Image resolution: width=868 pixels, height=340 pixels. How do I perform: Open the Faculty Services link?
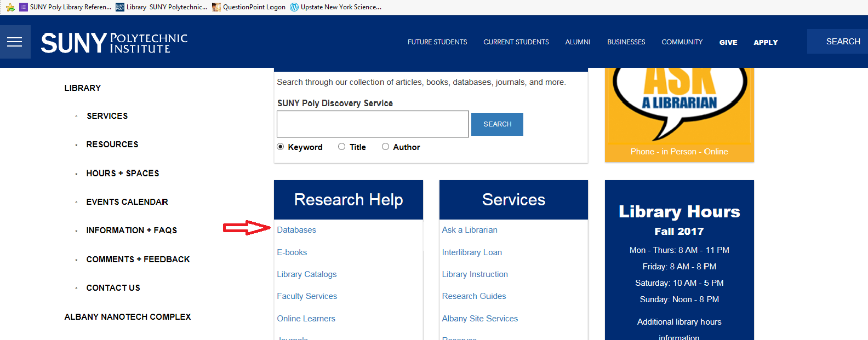tap(307, 296)
